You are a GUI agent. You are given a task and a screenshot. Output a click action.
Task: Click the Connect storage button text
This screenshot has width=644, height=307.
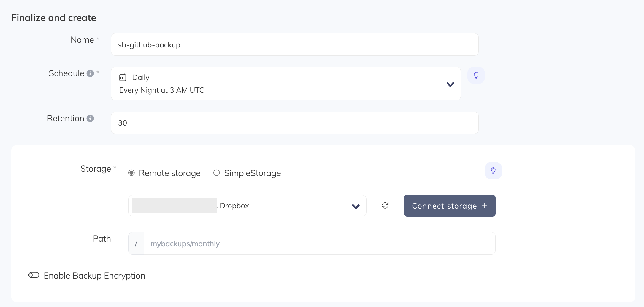point(444,206)
